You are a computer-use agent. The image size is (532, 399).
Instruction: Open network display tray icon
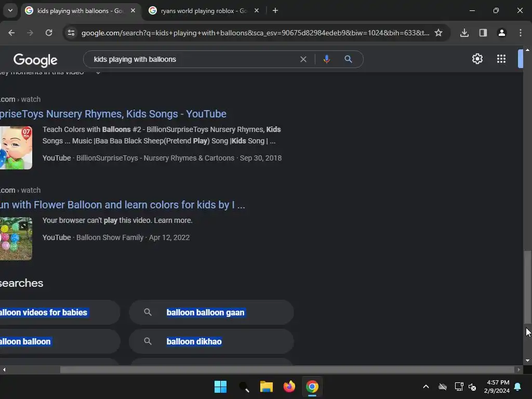(x=459, y=387)
